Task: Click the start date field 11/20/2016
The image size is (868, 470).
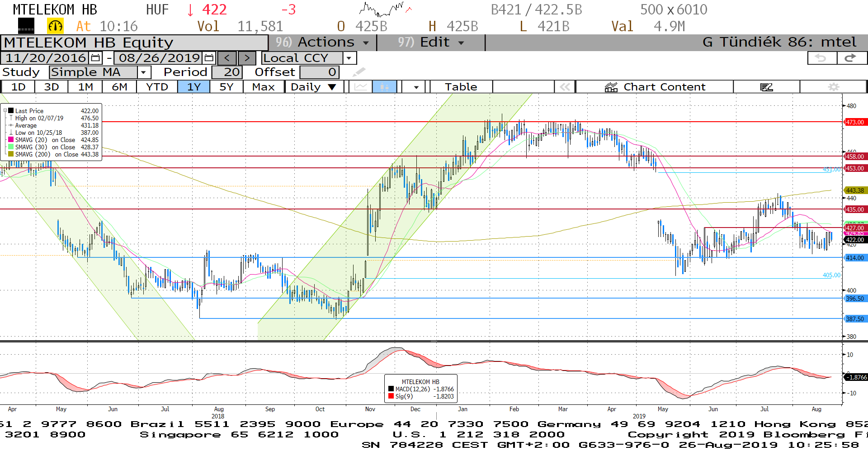Action: 45,58
